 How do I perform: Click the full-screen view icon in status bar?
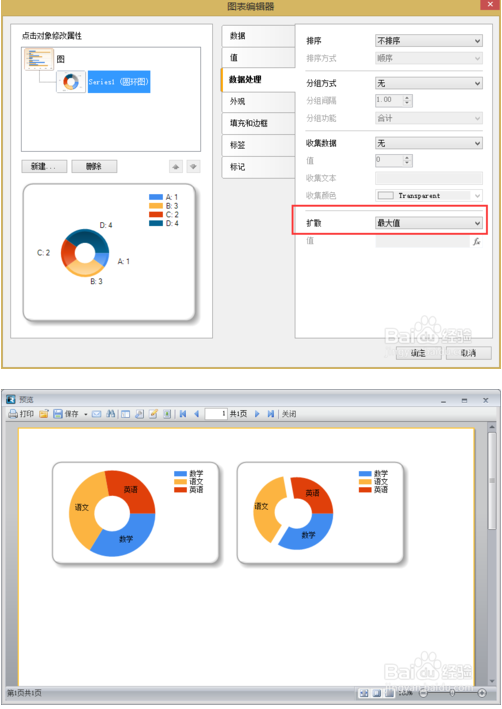click(364, 693)
